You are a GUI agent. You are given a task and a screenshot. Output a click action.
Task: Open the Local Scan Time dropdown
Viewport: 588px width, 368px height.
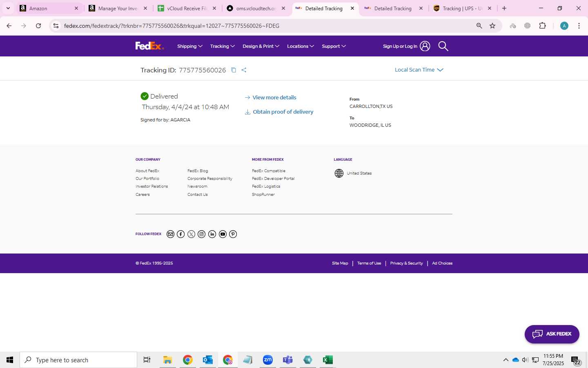point(419,70)
